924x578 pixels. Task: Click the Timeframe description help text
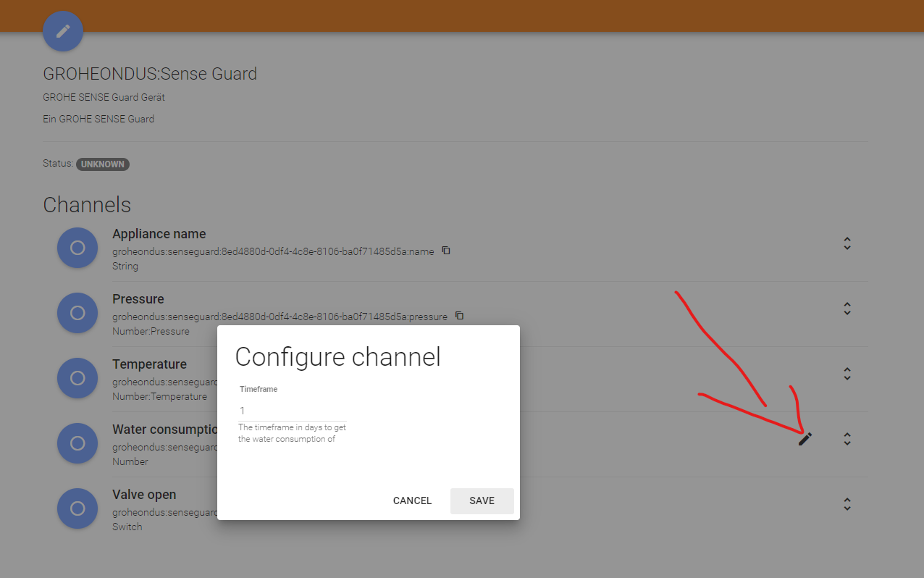(x=292, y=433)
